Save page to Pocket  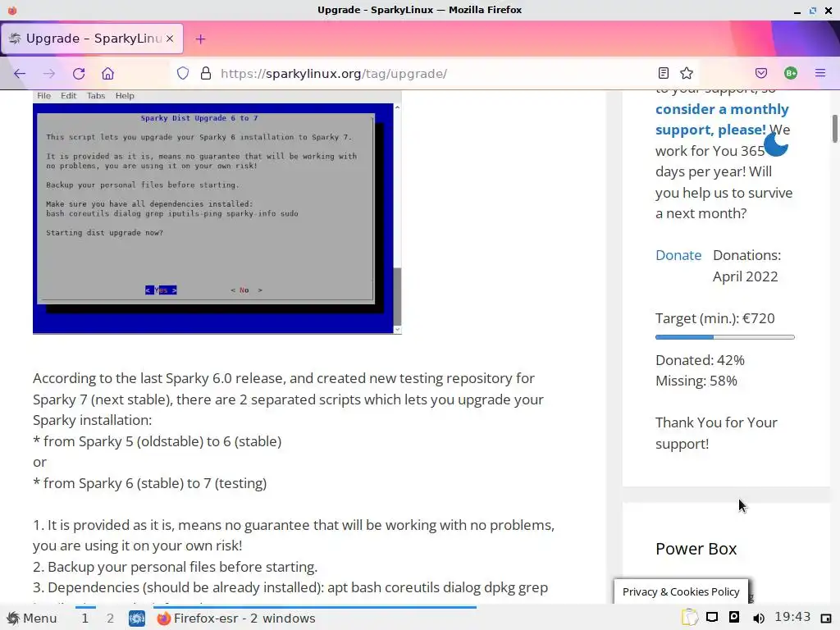(761, 73)
